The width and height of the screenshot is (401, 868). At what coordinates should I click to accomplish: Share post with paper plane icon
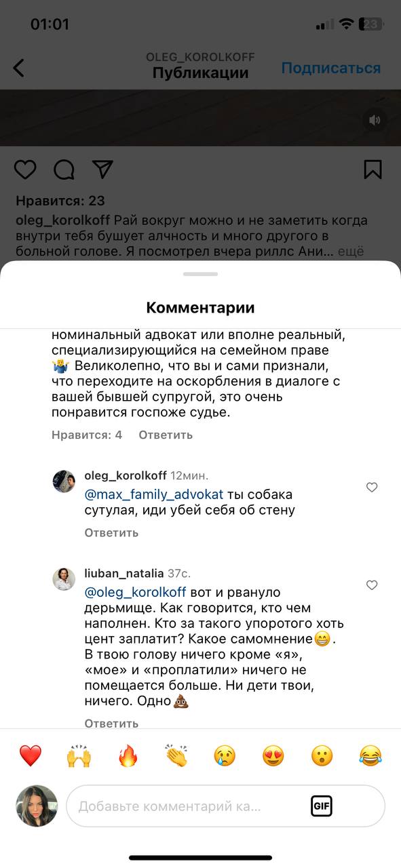point(102,169)
